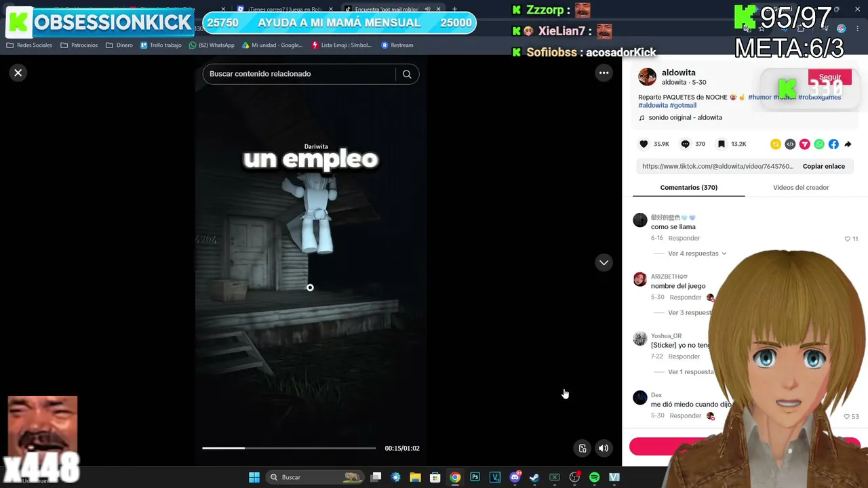Seek in the video progress bar
This screenshot has height=488, width=868.
tap(289, 448)
